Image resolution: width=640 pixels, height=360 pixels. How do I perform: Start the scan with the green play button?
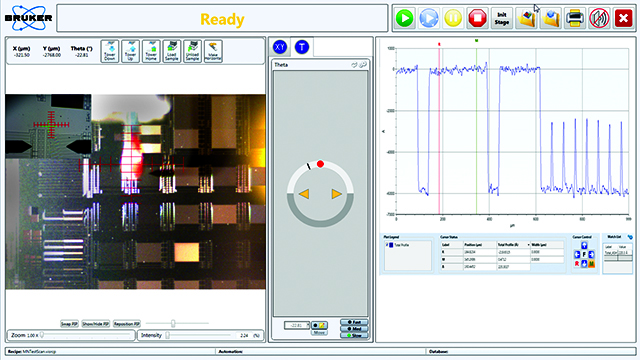pos(404,18)
